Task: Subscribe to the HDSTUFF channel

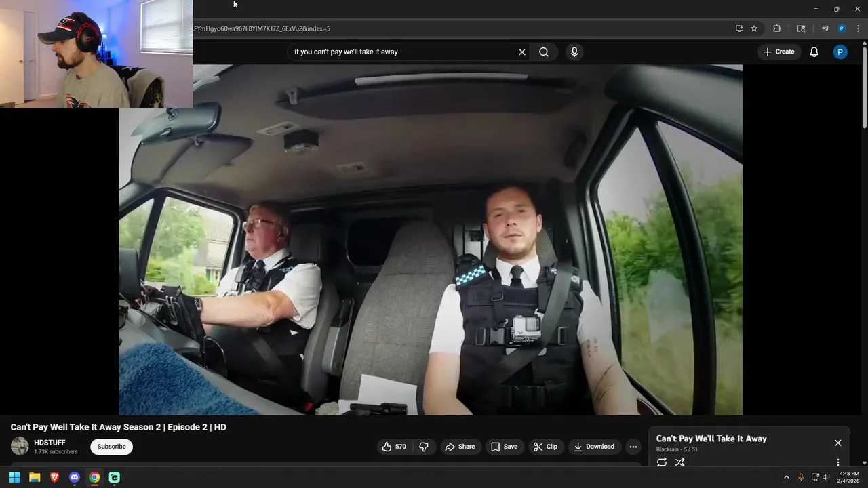Action: tap(112, 447)
